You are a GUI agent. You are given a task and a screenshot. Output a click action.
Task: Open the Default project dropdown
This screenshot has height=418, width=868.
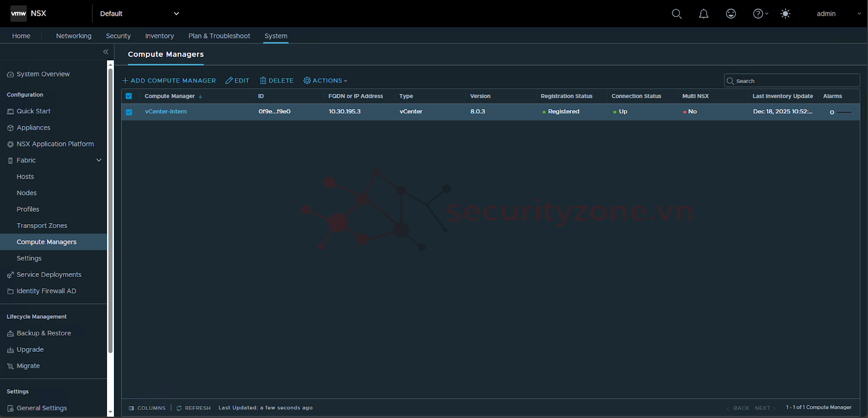click(139, 14)
